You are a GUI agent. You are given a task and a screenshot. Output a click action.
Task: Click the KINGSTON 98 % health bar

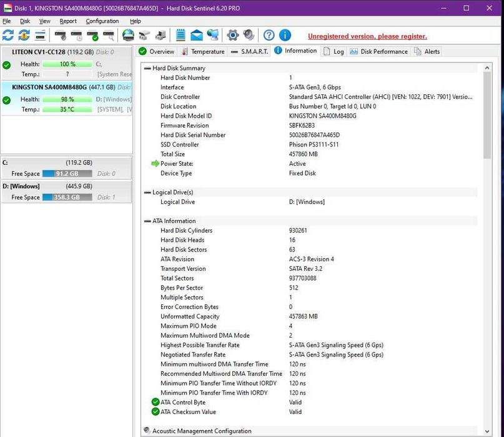pos(67,99)
